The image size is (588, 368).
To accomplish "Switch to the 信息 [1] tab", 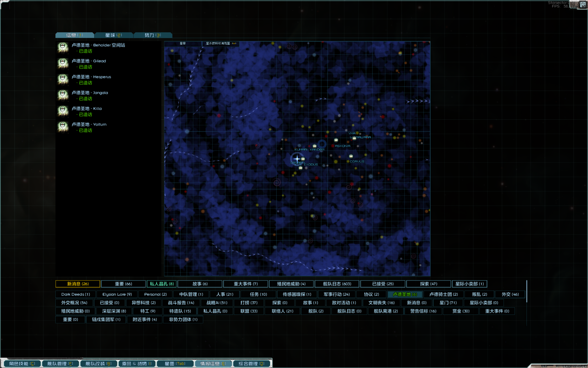I will tap(75, 35).
